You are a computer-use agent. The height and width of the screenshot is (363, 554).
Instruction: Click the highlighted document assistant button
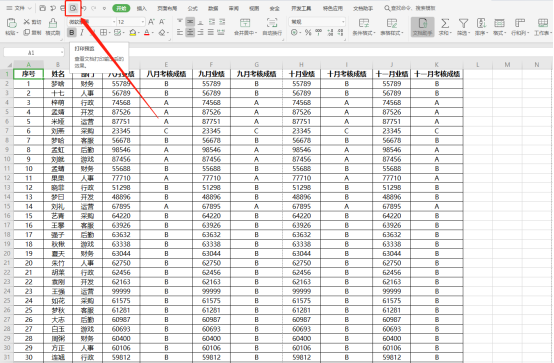423,27
